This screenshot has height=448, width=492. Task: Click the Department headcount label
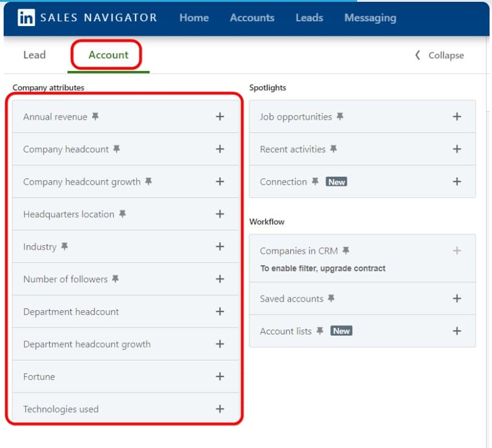click(71, 311)
